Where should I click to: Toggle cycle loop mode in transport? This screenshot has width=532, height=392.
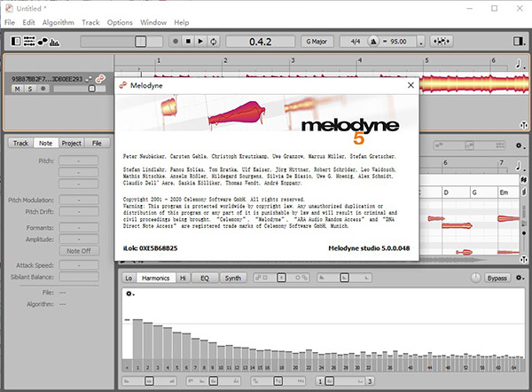tap(215, 41)
